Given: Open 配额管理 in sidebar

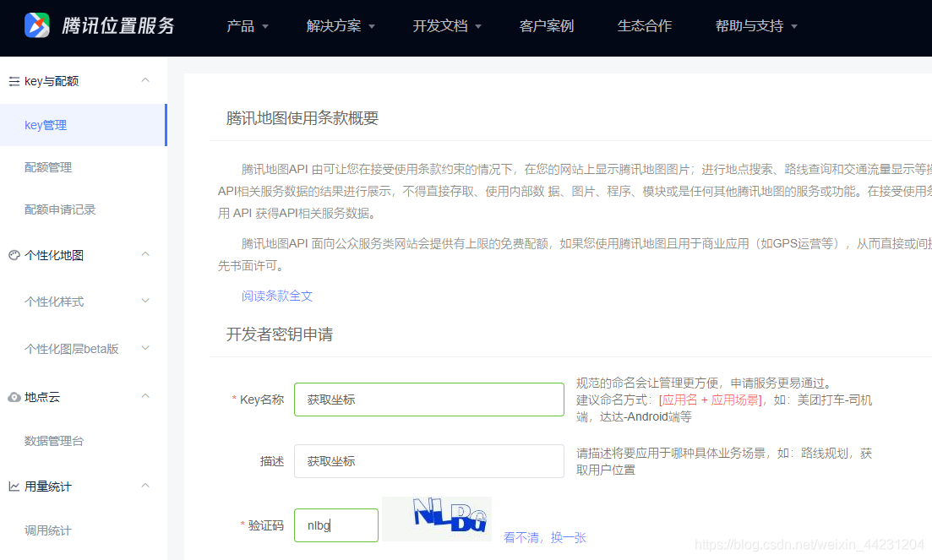Looking at the screenshot, I should (x=48, y=167).
